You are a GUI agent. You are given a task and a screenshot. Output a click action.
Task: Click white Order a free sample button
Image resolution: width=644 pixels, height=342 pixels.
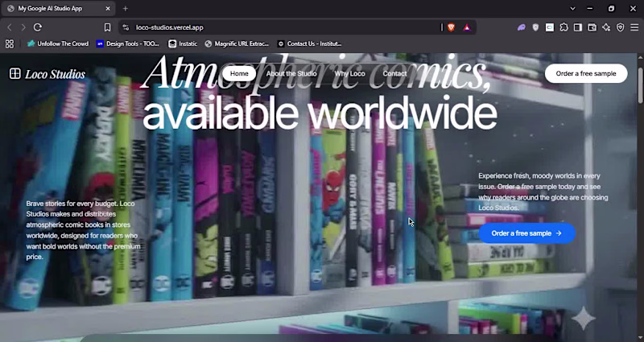pyautogui.click(x=586, y=73)
